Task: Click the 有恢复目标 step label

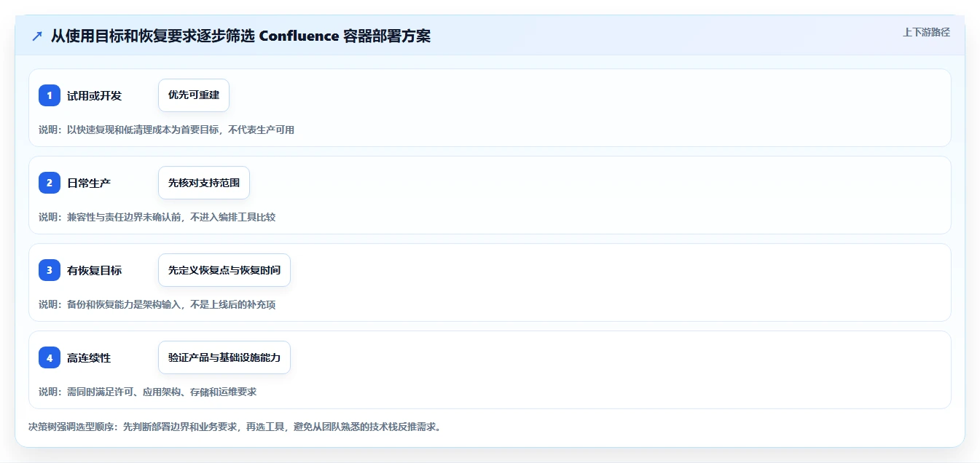Action: [94, 271]
